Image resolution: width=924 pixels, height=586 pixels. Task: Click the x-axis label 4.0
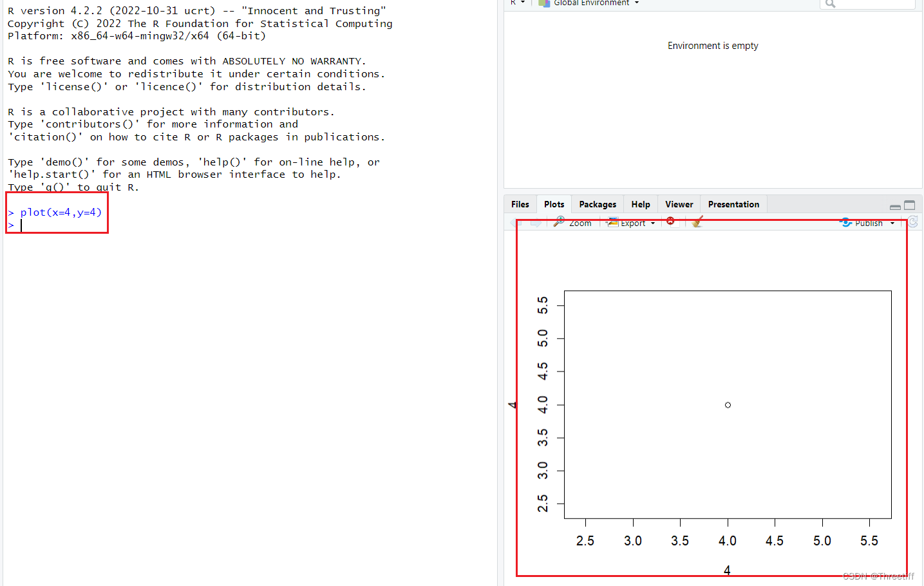pyautogui.click(x=728, y=541)
